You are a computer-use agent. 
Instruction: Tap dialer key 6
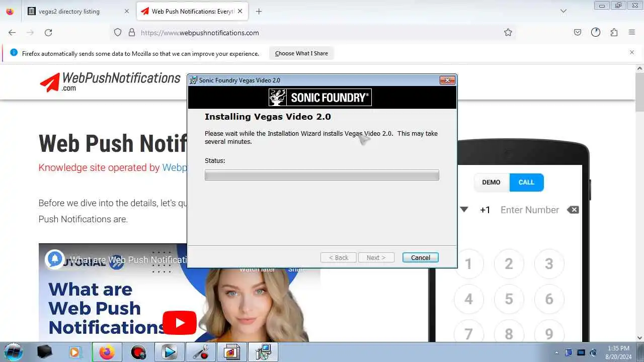pos(549,299)
